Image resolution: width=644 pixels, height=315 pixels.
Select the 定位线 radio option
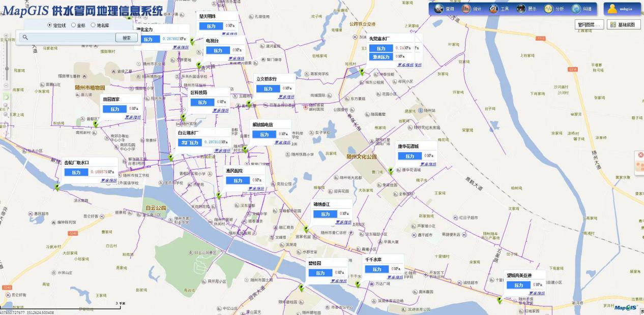(x=49, y=25)
